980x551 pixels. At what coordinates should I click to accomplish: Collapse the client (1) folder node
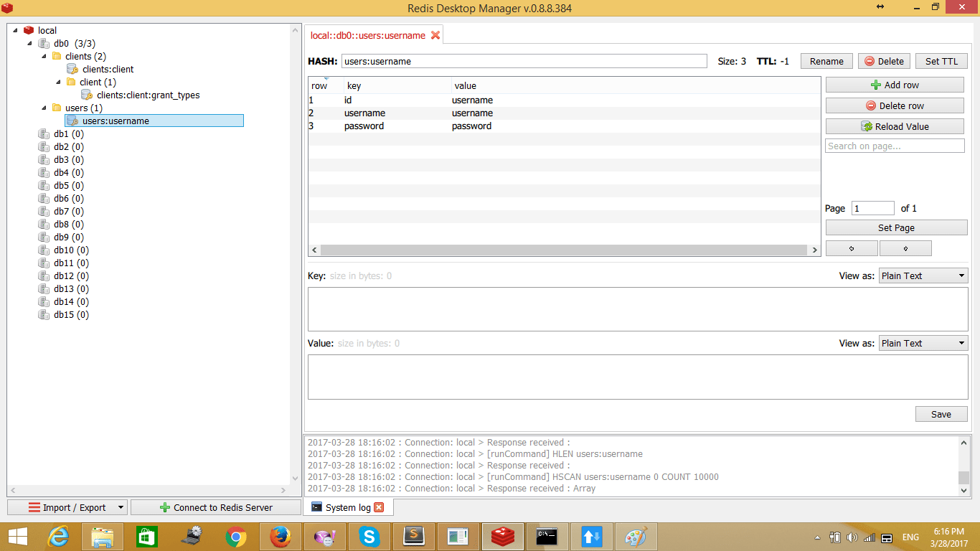(58, 82)
